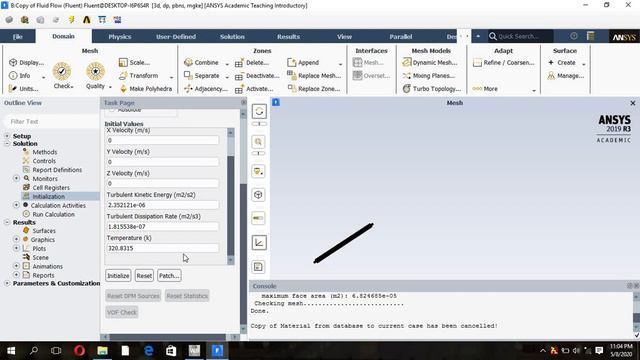Expand the Graphics tree node
640x360 pixels.
(x=16, y=239)
